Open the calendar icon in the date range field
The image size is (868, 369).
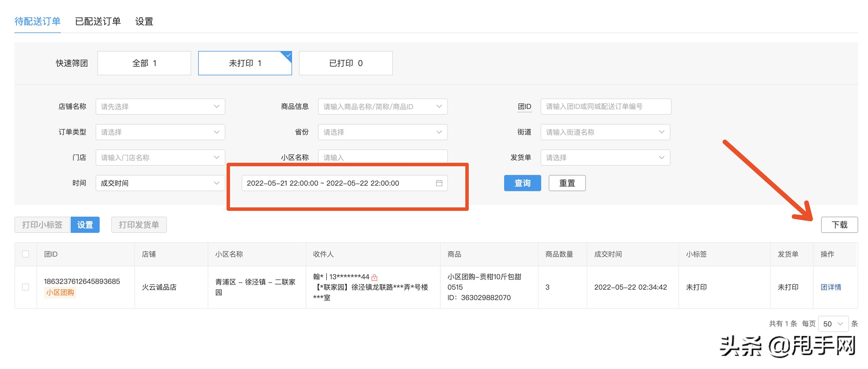[439, 183]
